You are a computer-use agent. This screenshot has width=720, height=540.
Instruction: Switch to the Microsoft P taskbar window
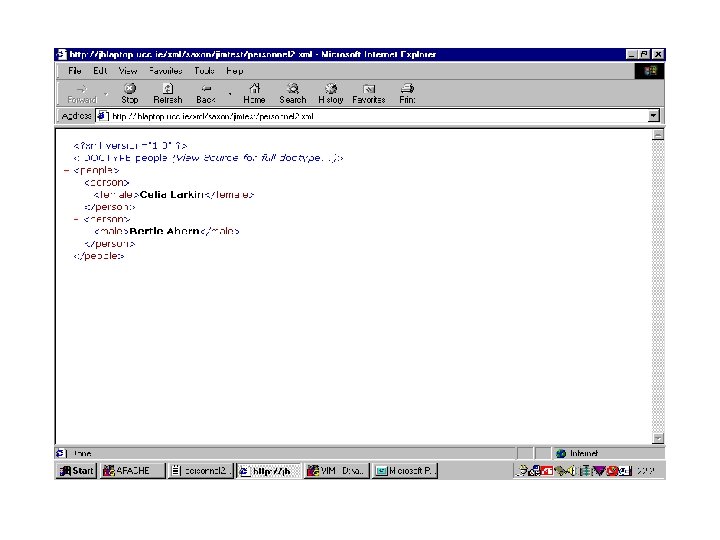point(405,471)
